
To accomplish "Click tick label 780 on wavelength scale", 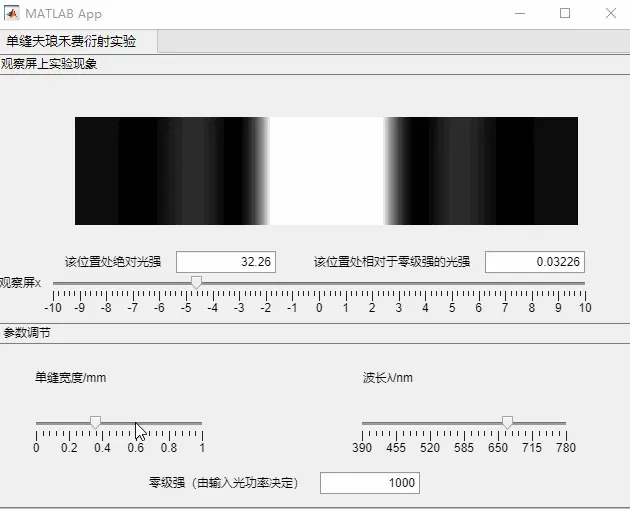I will 566,448.
